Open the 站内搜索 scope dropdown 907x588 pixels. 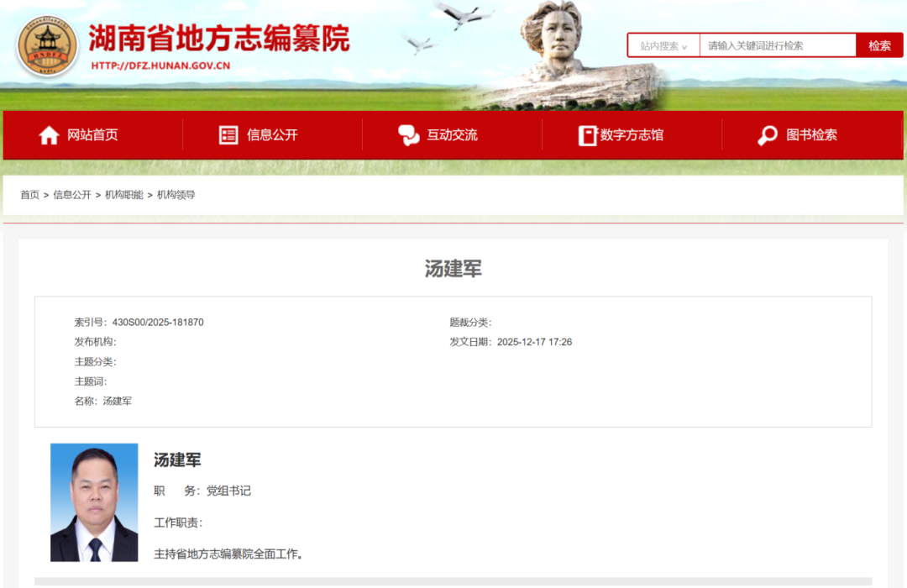pyautogui.click(x=663, y=46)
